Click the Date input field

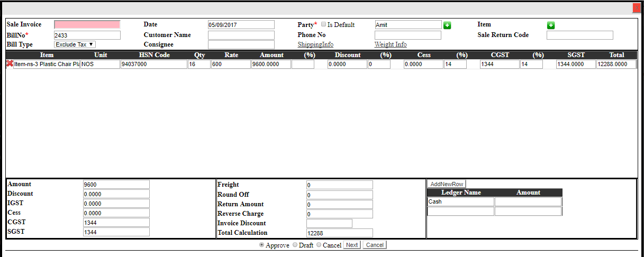tap(241, 25)
